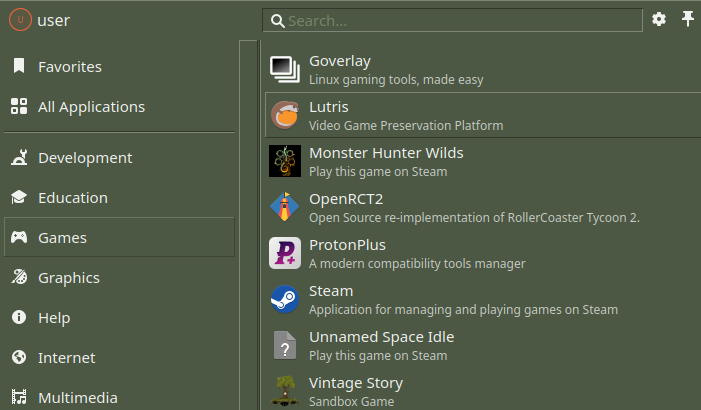Click the category list vertical scrollbar
This screenshot has height=410, width=701.
[248, 225]
